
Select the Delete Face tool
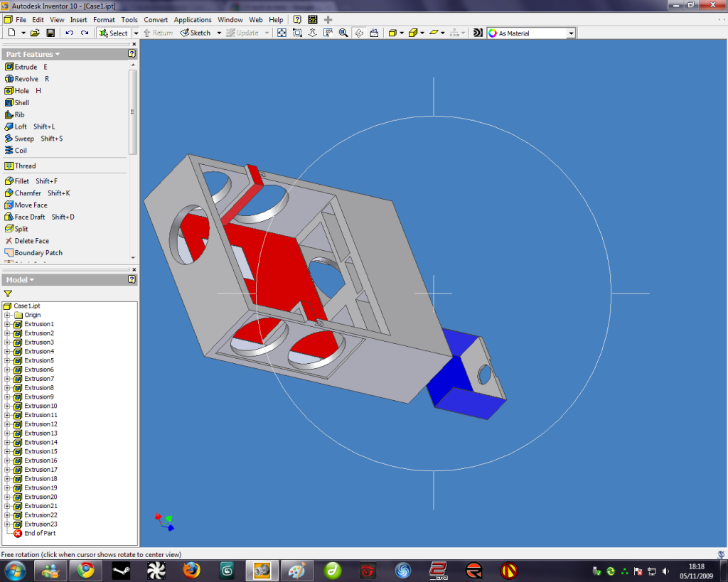[27, 241]
